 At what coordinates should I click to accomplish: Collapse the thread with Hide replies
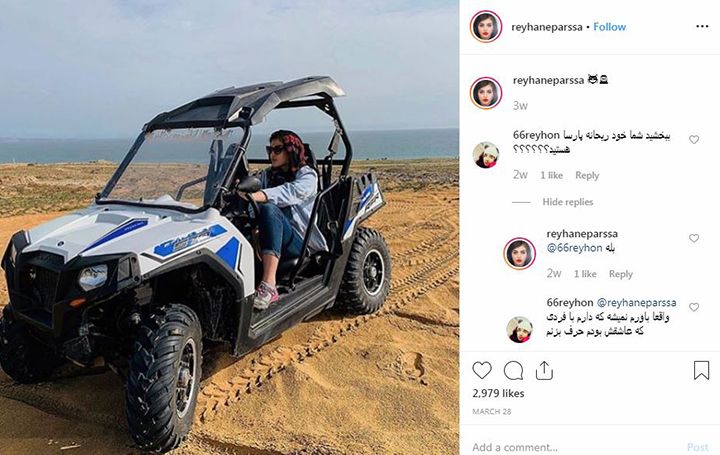coord(568,202)
